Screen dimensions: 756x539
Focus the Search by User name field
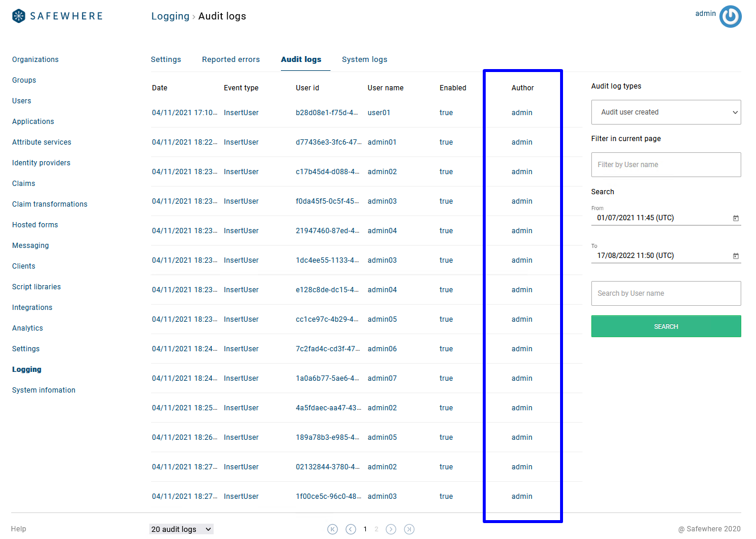[666, 293]
